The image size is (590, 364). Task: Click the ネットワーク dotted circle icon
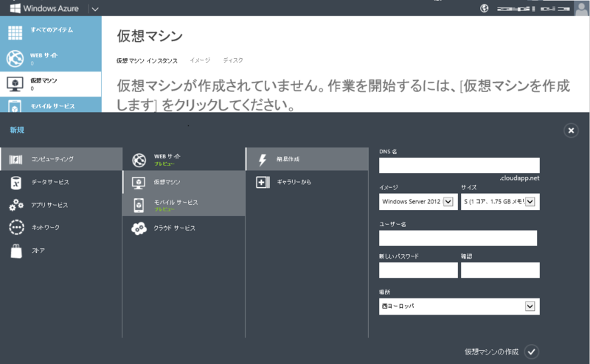coord(16,228)
